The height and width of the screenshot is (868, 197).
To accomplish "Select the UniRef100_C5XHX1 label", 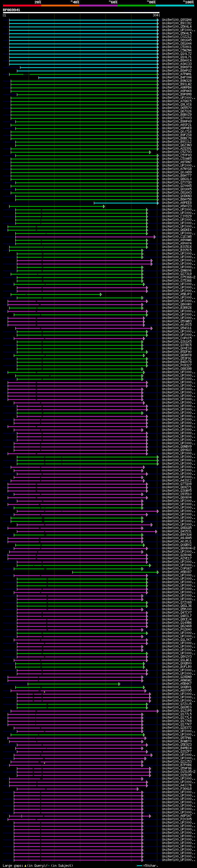I will tap(177, 47).
